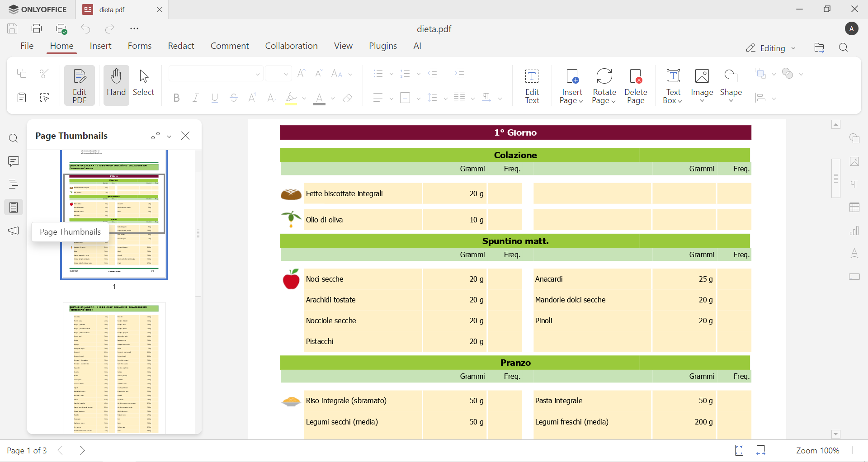Open the Redact tab
The width and height of the screenshot is (868, 462).
pos(181,46)
